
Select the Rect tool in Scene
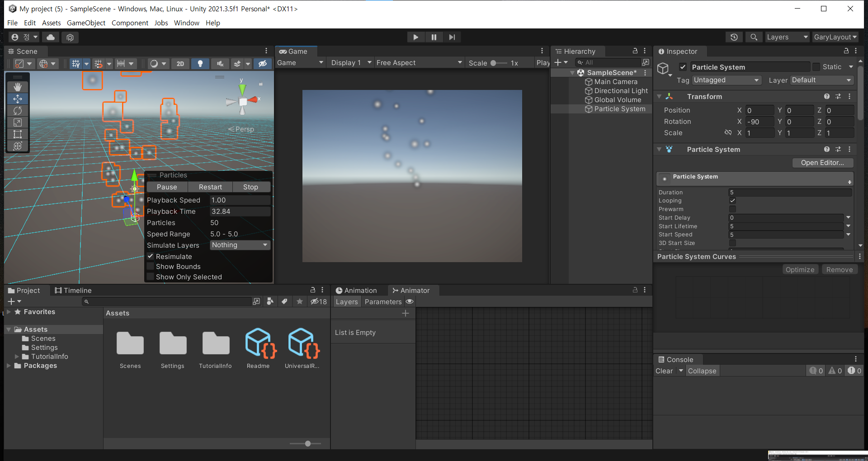(x=18, y=134)
